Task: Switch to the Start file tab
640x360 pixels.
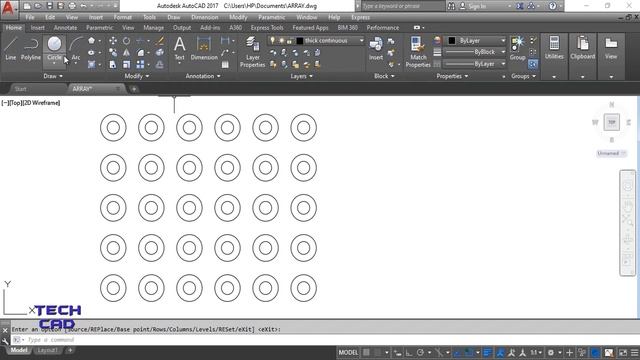Action: point(20,89)
